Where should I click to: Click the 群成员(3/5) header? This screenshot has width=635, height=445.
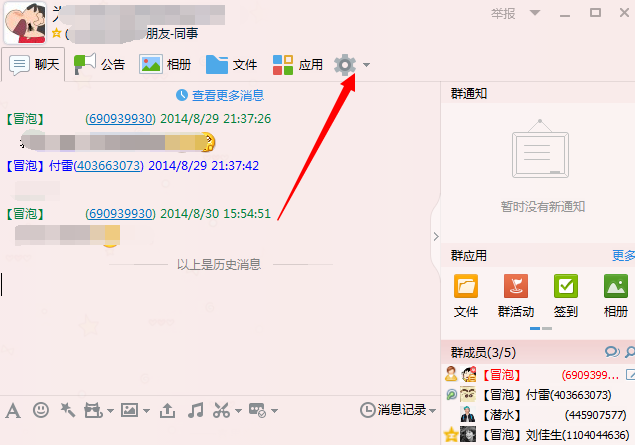click(x=483, y=352)
